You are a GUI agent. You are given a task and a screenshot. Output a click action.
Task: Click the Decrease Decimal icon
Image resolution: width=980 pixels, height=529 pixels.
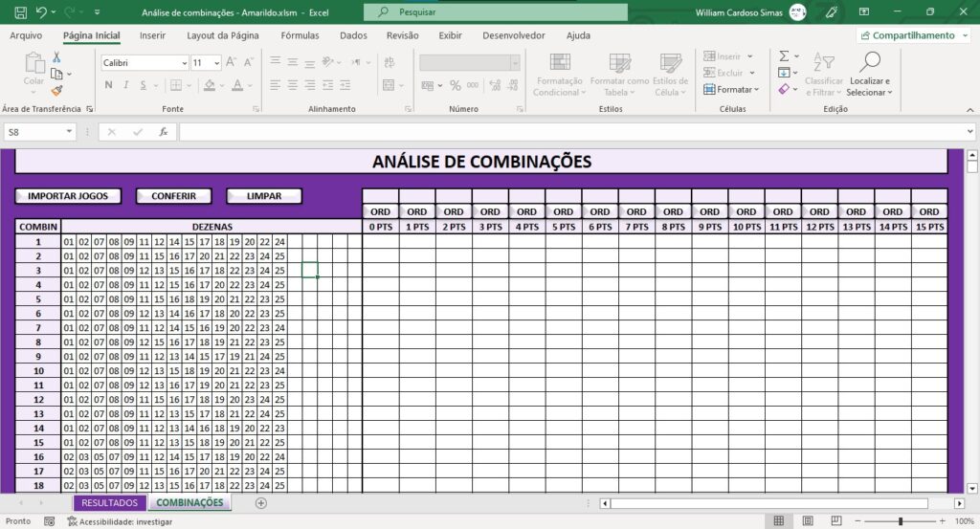click(513, 85)
